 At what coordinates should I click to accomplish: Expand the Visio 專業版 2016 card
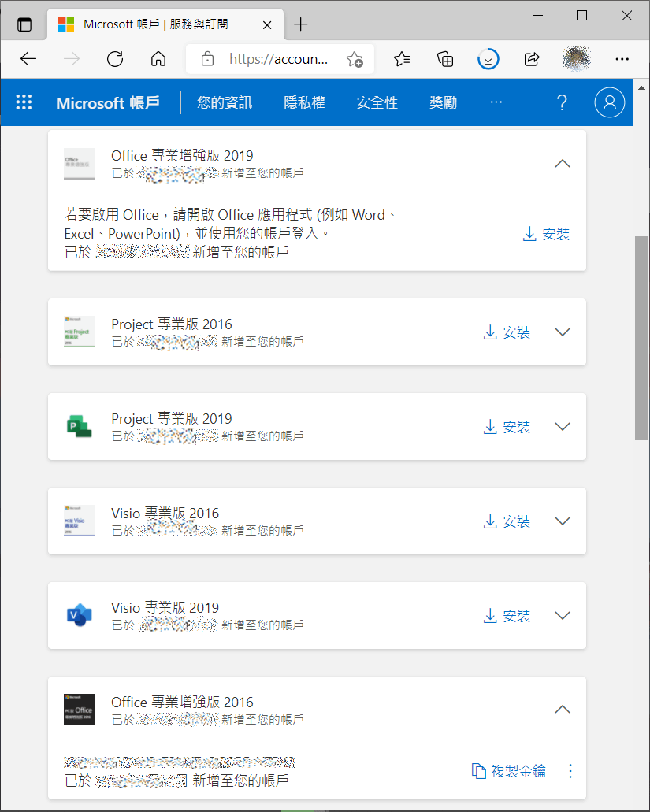563,521
